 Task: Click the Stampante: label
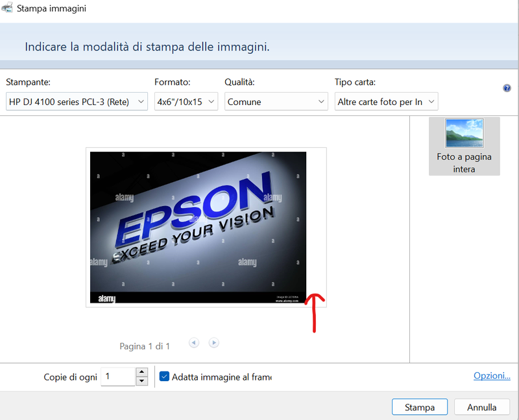point(28,82)
